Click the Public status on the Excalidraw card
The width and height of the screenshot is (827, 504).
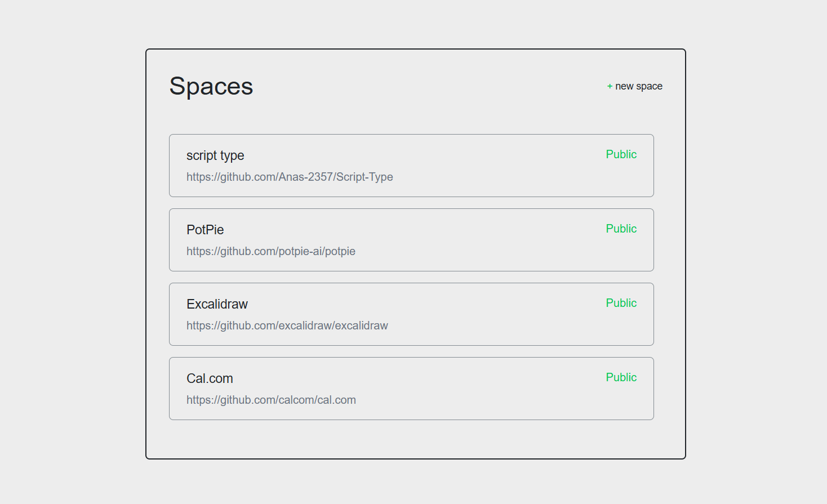[621, 303]
